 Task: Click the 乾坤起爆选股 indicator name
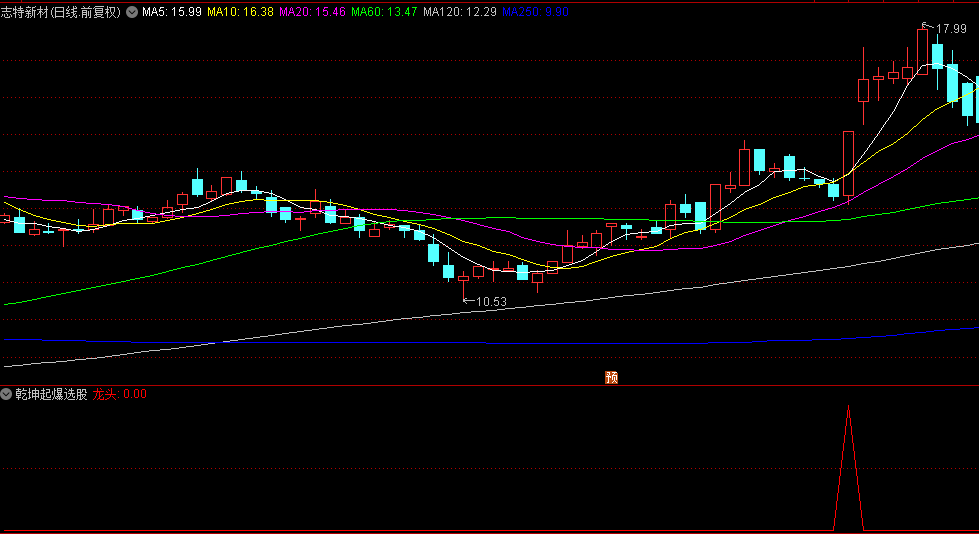(51, 394)
